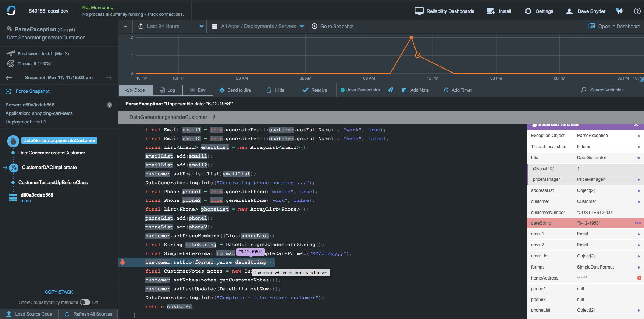Go to next snapshot arrow
This screenshot has width=644, height=319.
(x=109, y=78)
